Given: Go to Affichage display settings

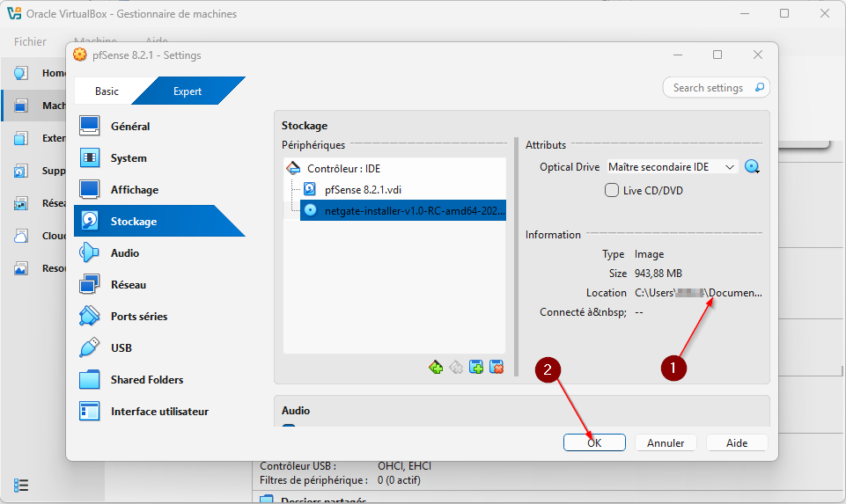Looking at the screenshot, I should coord(134,190).
